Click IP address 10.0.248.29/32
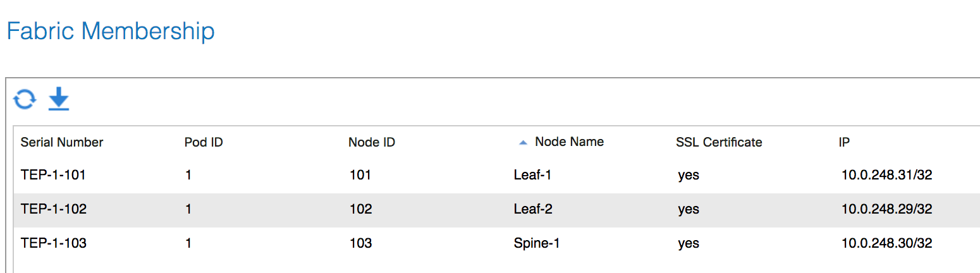Viewport: 980px width, 273px height. (x=887, y=209)
